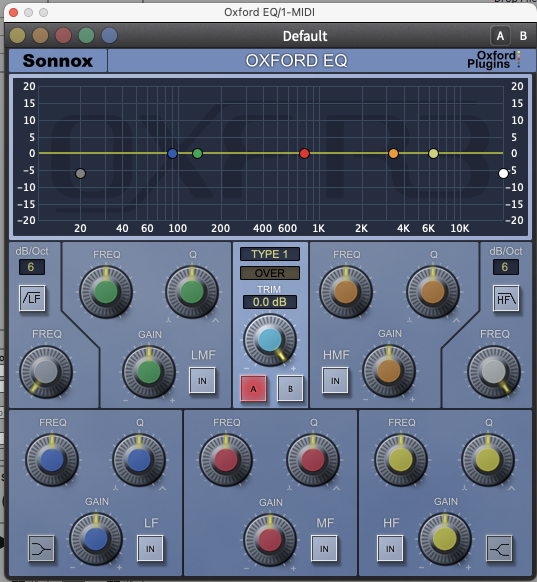Click the yellow colored circle in top bar

click(x=17, y=36)
